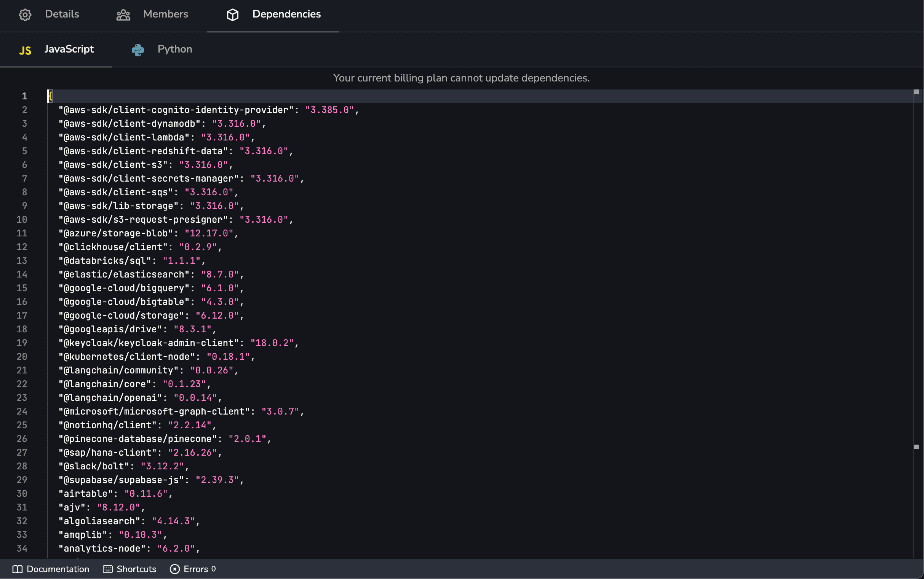
Task: Click the Errors circle-x icon
Action: tap(175, 569)
